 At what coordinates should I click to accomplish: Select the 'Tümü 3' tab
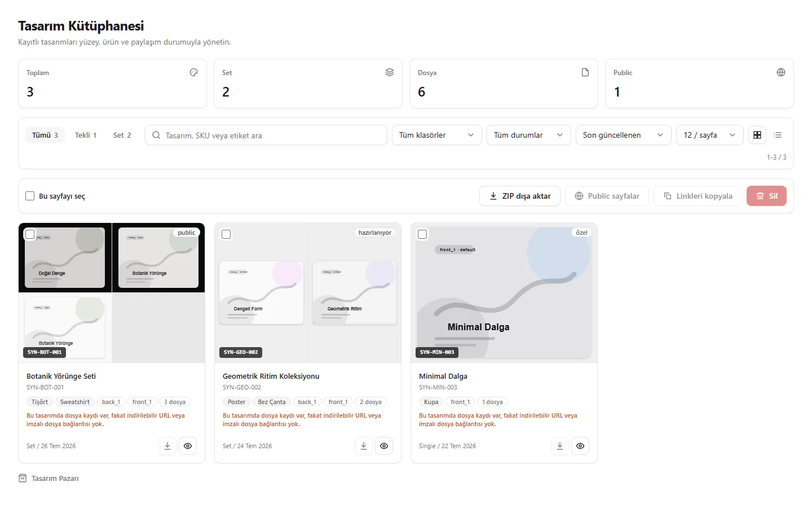[x=45, y=135]
